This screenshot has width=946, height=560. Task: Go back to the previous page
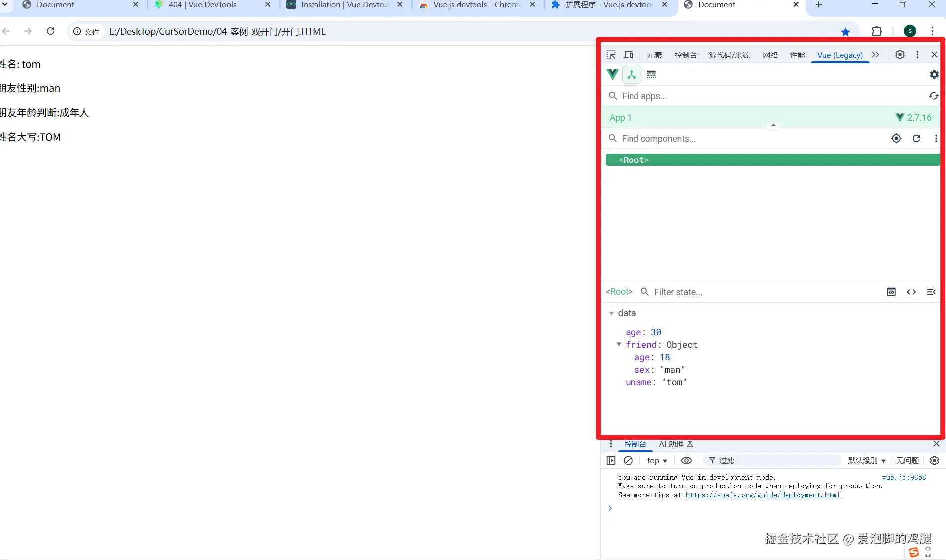6,31
